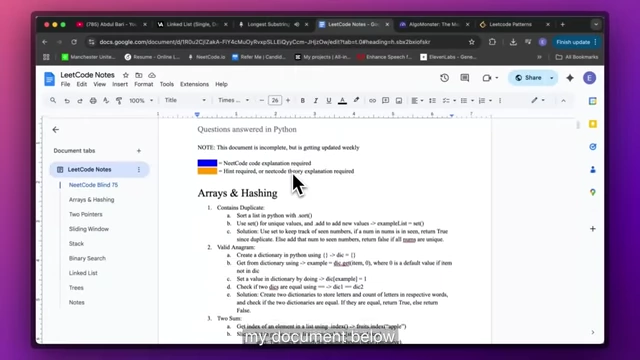Screen dimensions: 640x360
Task: Jump to Binary Search outline item
Action: coord(87,258)
